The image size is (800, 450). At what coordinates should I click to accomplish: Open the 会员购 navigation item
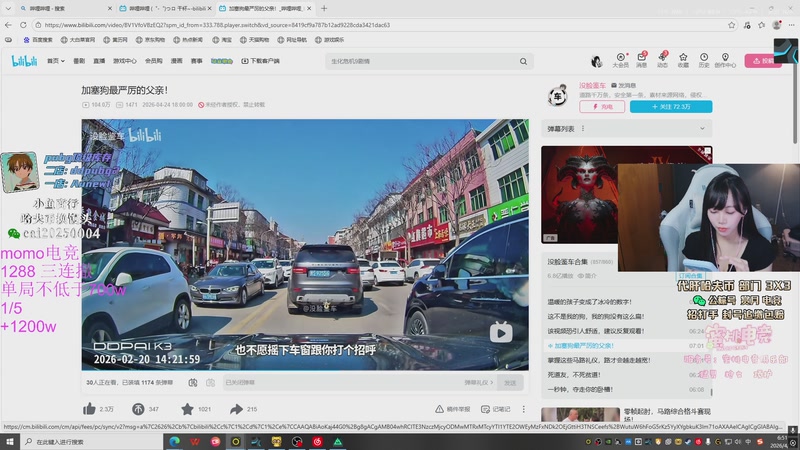(153, 61)
